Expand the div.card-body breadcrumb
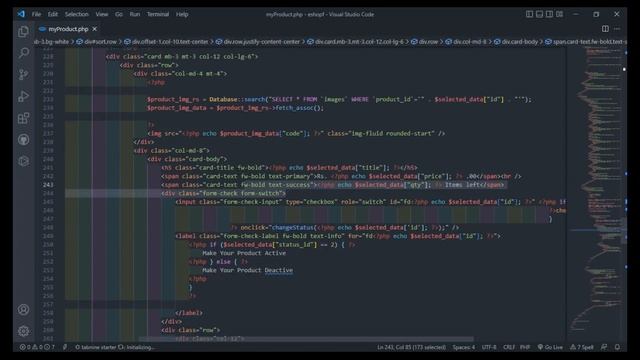640x360 pixels. tap(516, 42)
